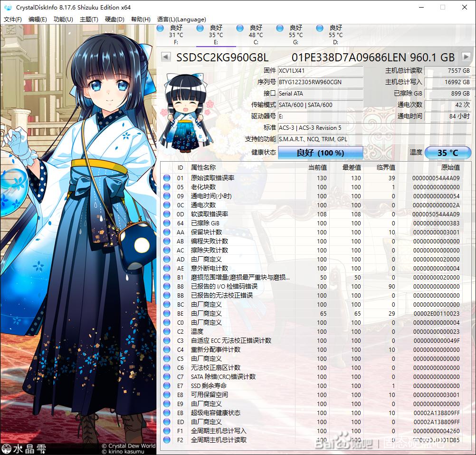The width and height of the screenshot is (476, 455).
Task: Click the 84 小时 power-on hours value
Action: [x=447, y=116]
